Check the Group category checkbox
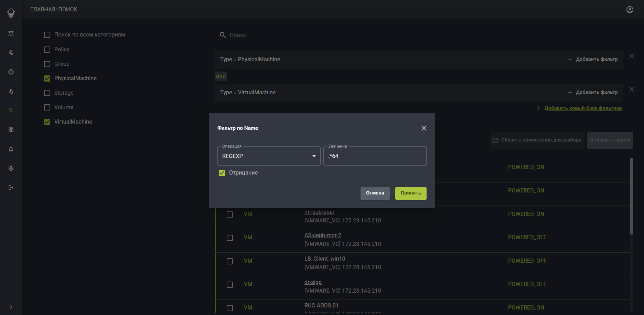This screenshot has width=644, height=315. click(47, 64)
